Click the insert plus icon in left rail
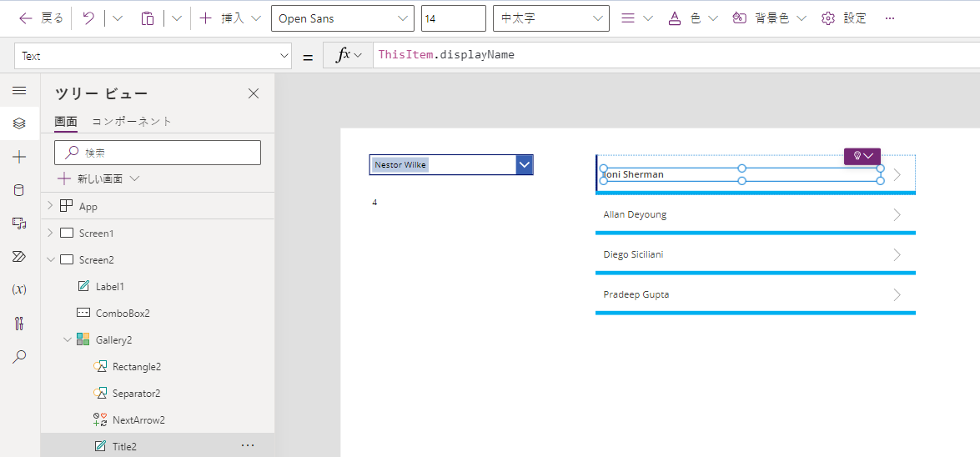This screenshot has width=980, height=457. tap(19, 157)
